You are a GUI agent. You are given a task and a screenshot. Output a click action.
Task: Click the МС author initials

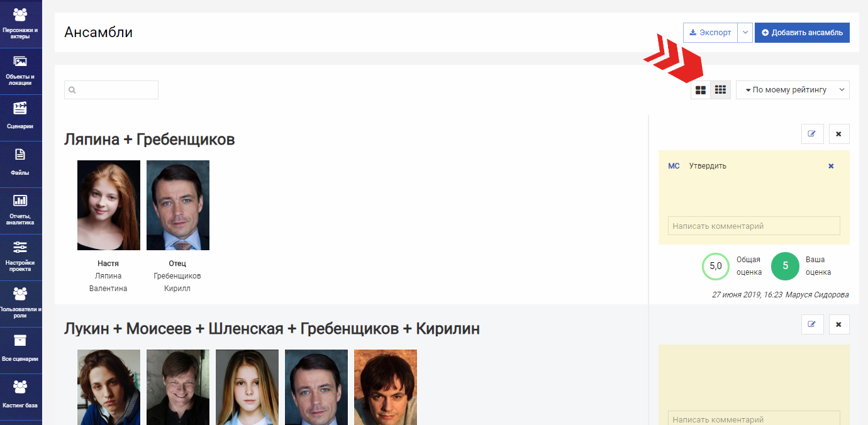tap(674, 166)
